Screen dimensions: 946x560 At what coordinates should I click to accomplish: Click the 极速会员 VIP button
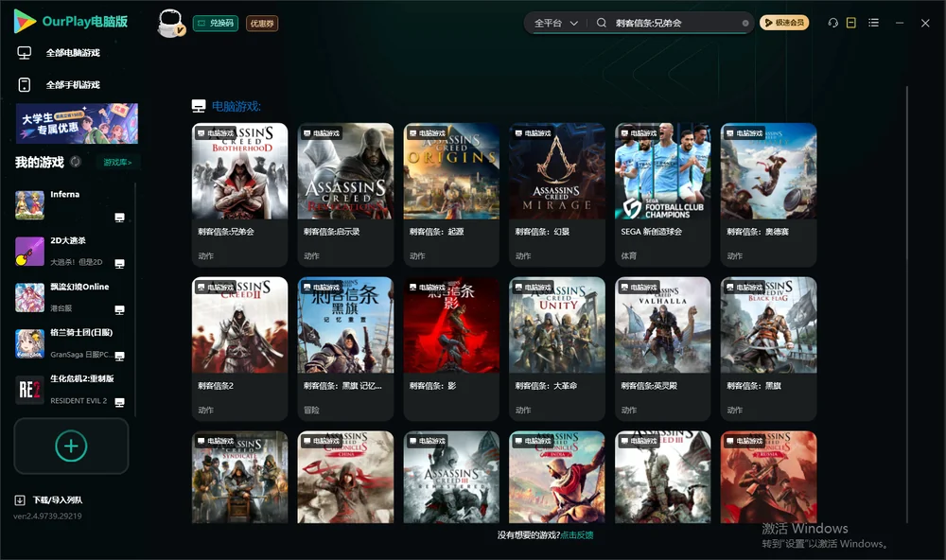[x=784, y=23]
